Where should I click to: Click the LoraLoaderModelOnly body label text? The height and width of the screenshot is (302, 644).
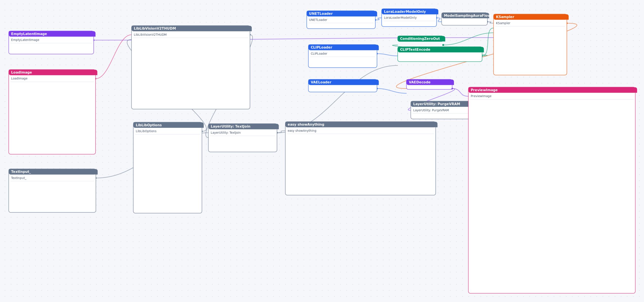[x=400, y=18]
